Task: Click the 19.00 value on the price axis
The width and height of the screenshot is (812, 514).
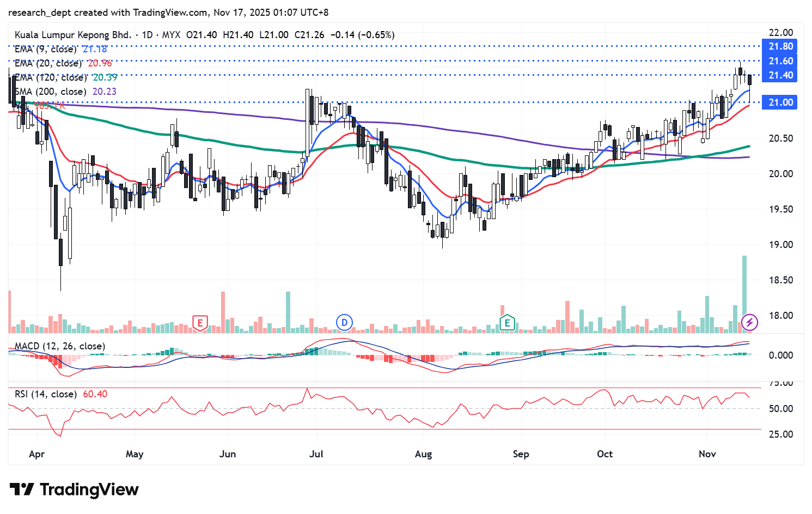Action: tap(780, 245)
